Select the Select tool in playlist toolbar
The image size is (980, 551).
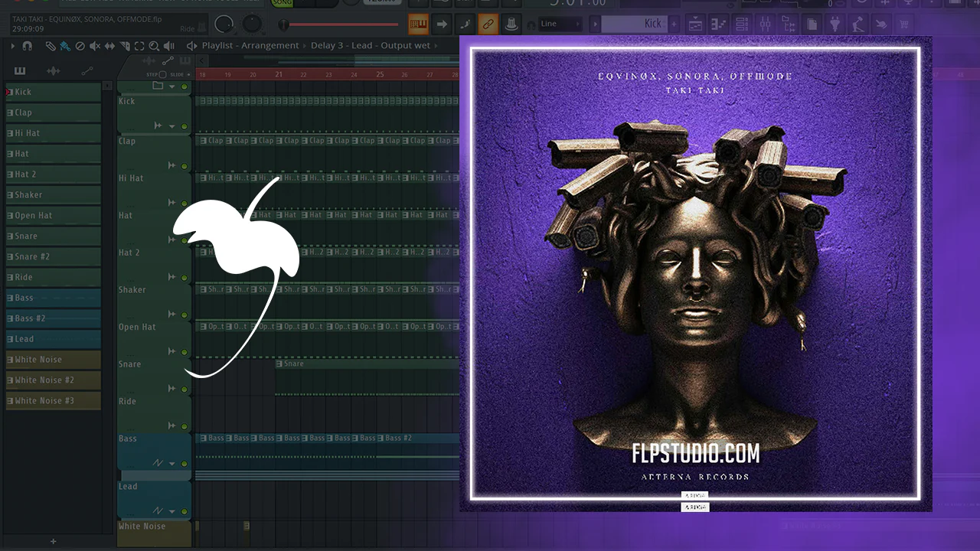139,46
